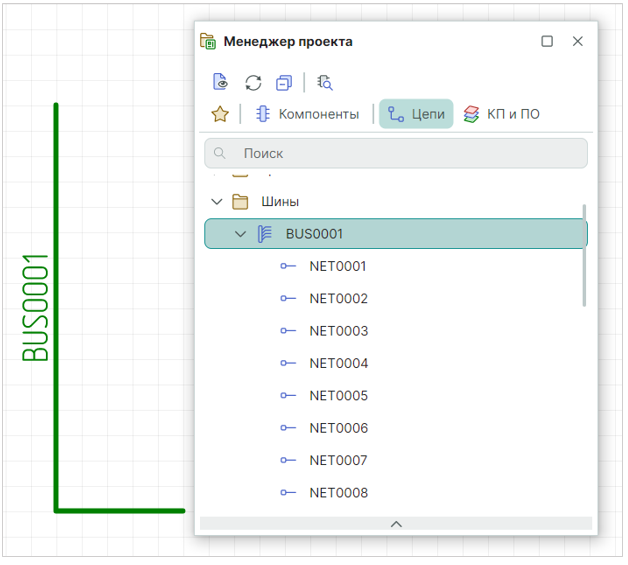The width and height of the screenshot is (628, 565).
Task: Click the document preview eye icon
Action: (x=220, y=82)
